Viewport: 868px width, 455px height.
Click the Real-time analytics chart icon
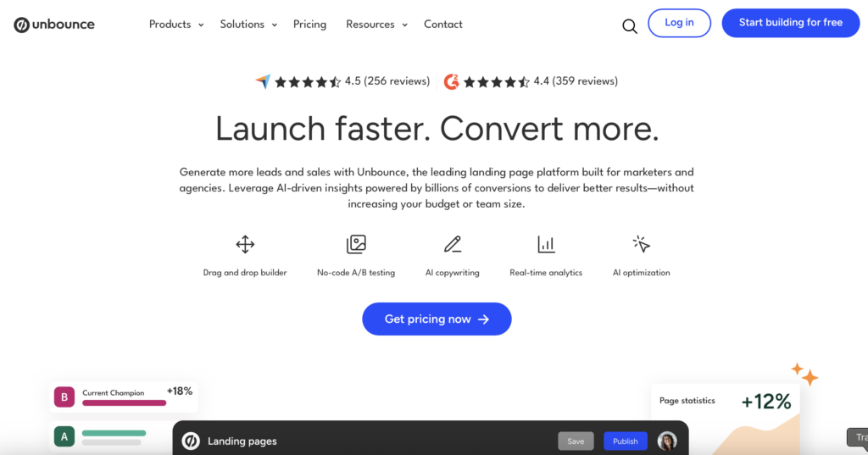click(546, 245)
